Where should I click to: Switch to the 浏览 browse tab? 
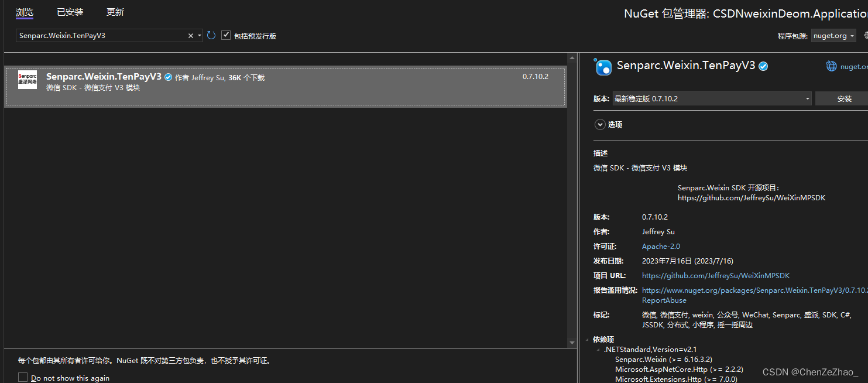pos(25,12)
